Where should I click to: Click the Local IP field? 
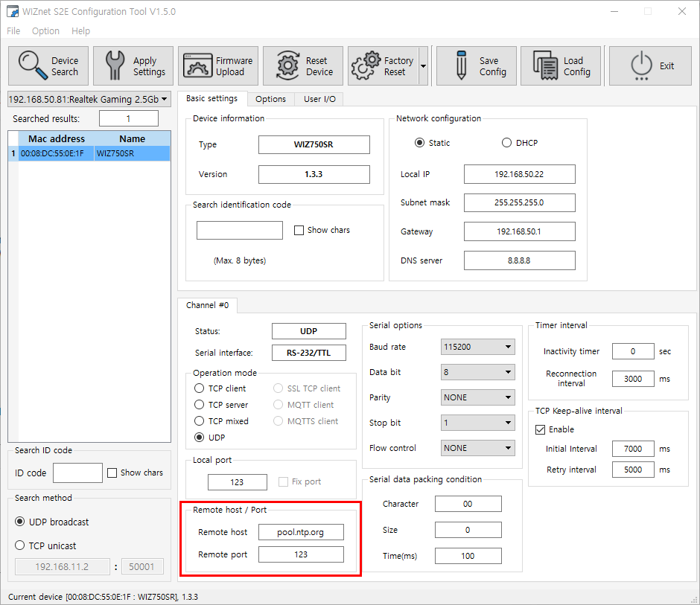(520, 174)
